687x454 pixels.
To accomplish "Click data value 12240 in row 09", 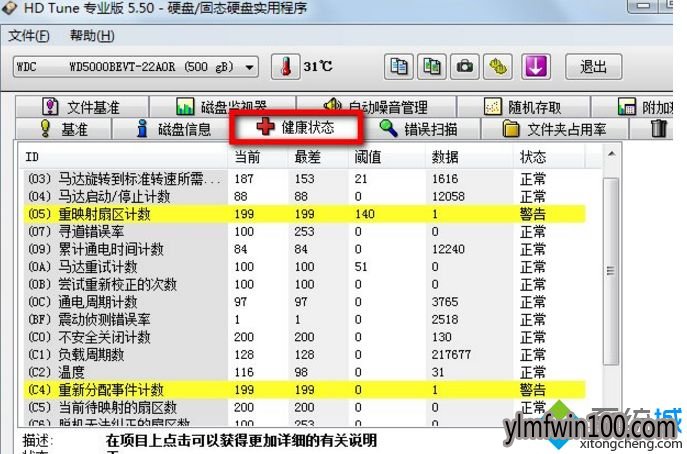I will (x=448, y=249).
